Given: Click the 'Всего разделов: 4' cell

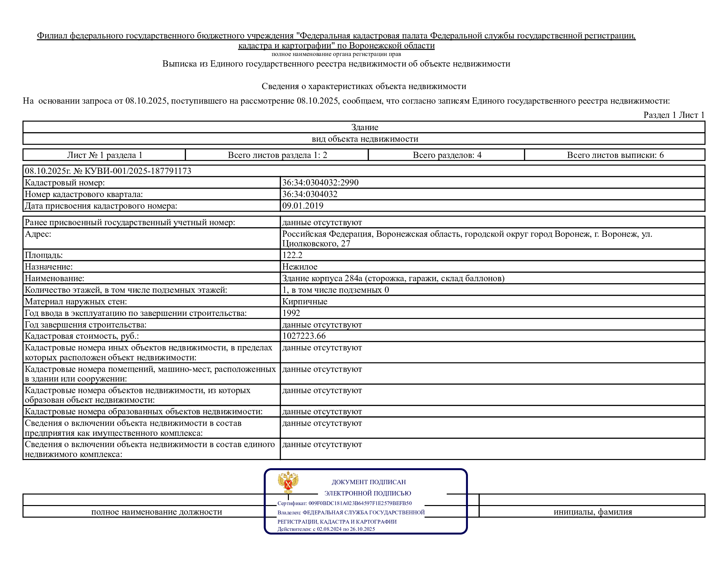Looking at the screenshot, I should 447,155.
